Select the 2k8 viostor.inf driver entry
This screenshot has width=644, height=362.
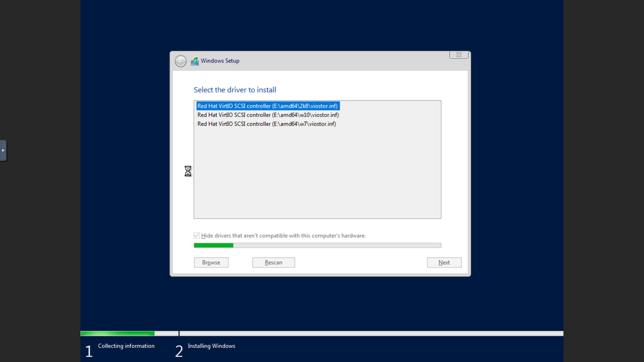[267, 106]
